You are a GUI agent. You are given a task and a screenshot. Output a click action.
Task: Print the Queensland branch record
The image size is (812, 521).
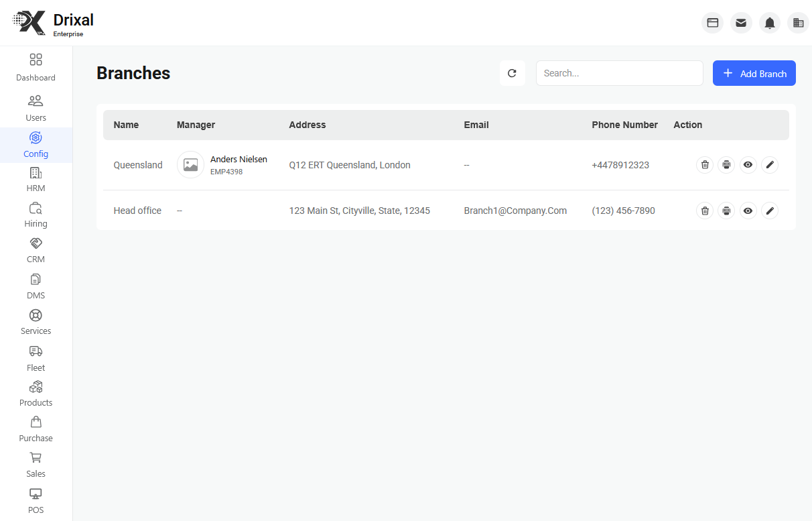pyautogui.click(x=726, y=164)
